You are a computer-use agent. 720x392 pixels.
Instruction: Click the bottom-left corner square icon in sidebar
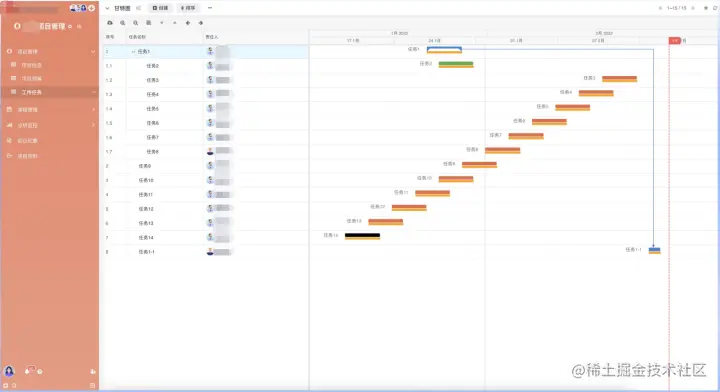pyautogui.click(x=6, y=386)
